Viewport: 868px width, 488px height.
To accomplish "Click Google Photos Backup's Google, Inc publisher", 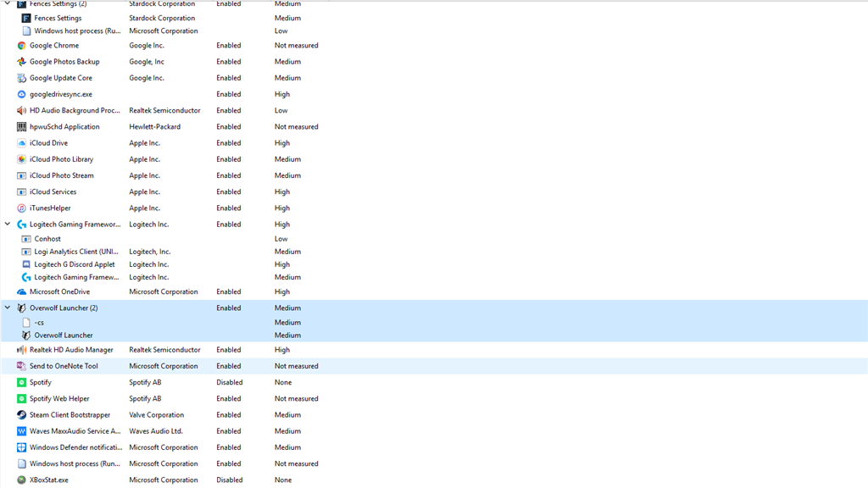I will [x=146, y=61].
